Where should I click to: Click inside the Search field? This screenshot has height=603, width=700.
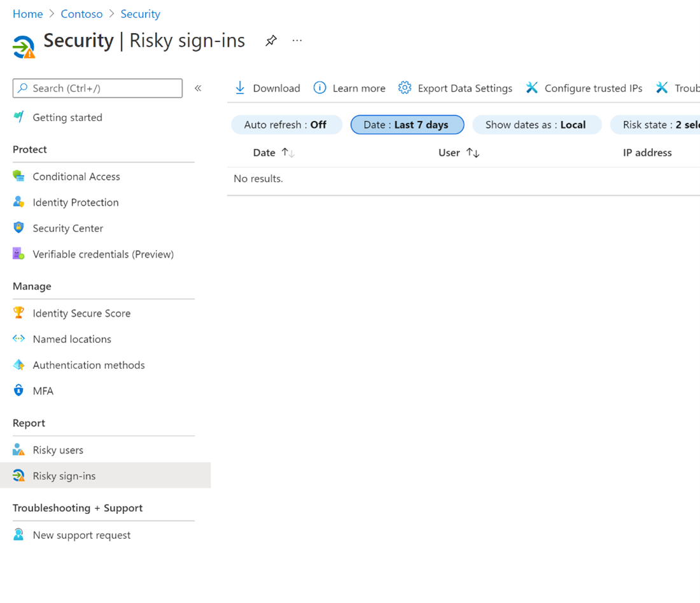(97, 88)
